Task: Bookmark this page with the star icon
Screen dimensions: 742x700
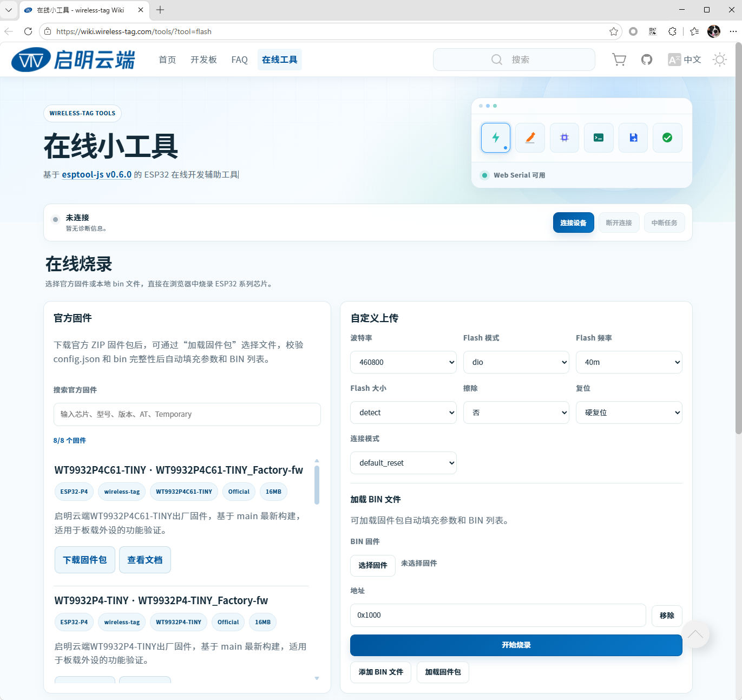Action: pyautogui.click(x=614, y=31)
